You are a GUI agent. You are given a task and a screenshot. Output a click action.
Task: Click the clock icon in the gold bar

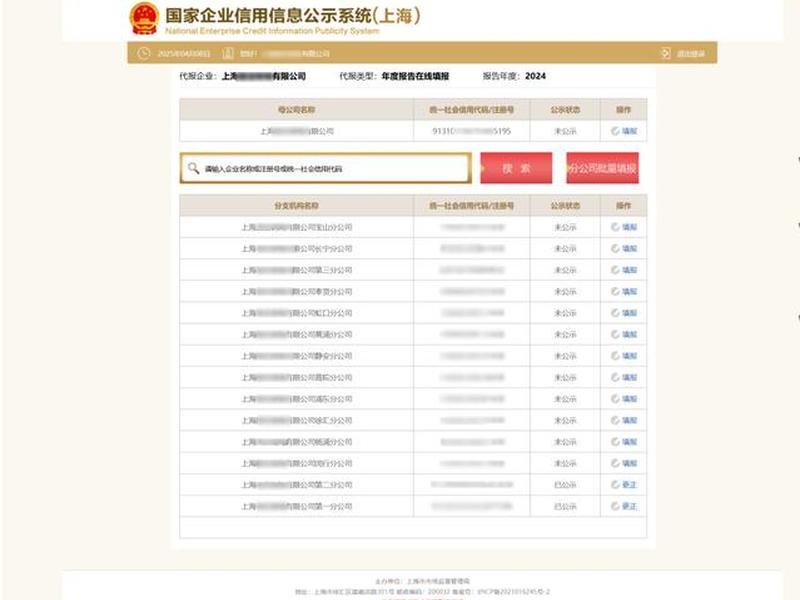(x=143, y=53)
